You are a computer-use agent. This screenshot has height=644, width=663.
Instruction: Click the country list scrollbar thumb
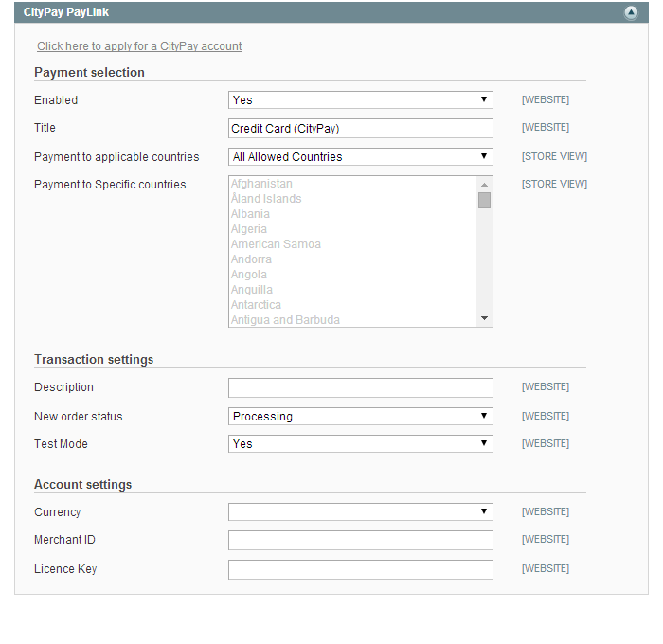click(x=485, y=201)
